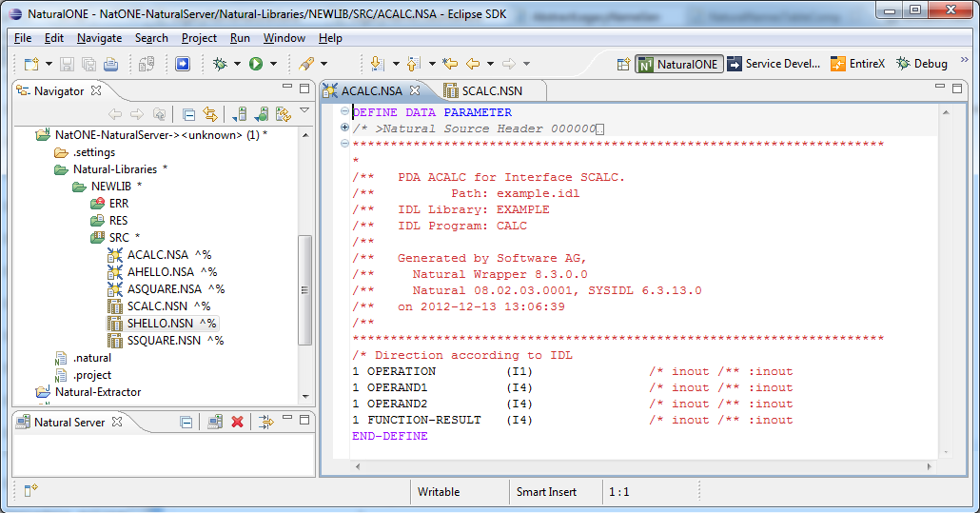Collapse the asterisk comment block fold
This screenshot has height=513, width=980.
point(344,144)
